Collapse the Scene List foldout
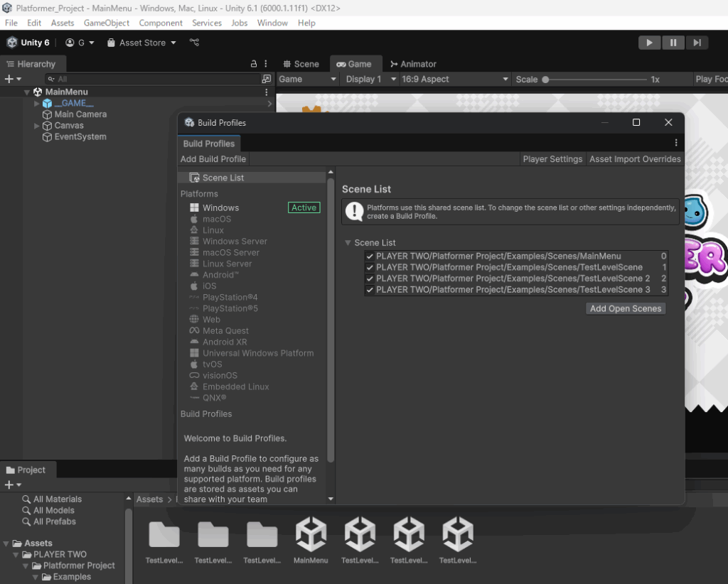 347,242
